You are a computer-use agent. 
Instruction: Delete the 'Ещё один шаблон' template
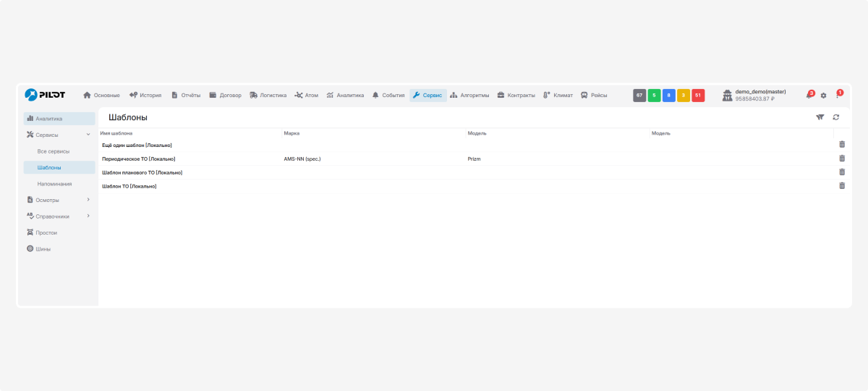point(841,145)
